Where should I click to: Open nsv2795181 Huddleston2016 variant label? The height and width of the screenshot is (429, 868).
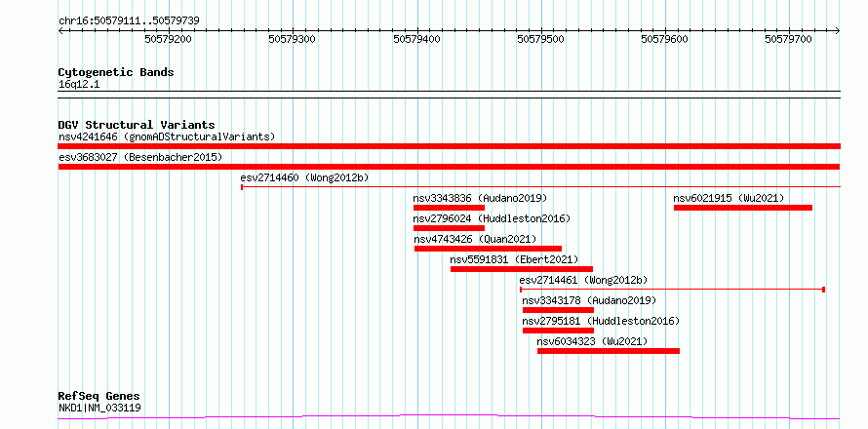click(601, 321)
